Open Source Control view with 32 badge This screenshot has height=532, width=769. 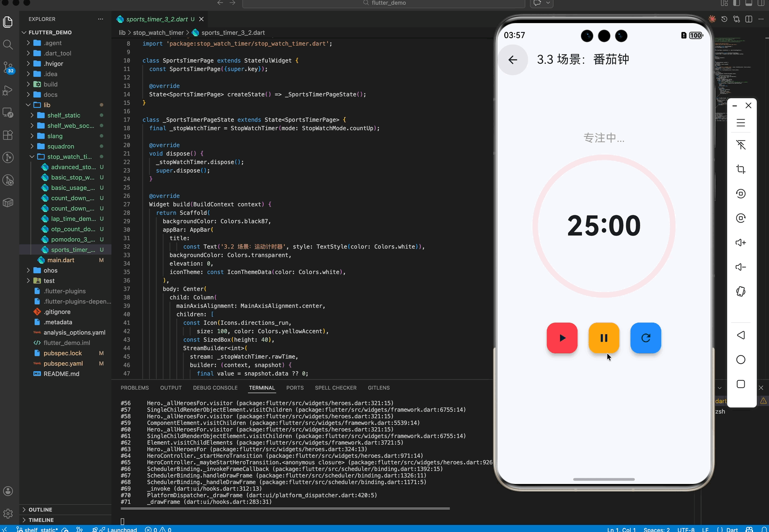pos(8,67)
